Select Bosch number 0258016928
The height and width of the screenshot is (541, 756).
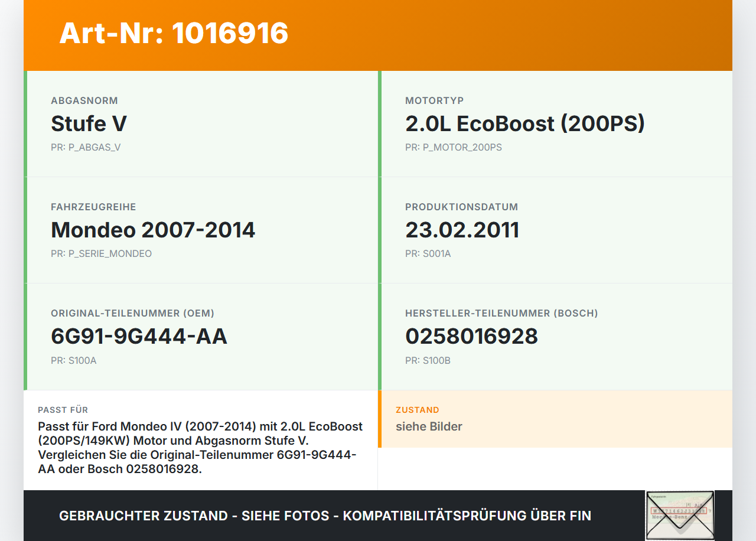click(x=471, y=336)
